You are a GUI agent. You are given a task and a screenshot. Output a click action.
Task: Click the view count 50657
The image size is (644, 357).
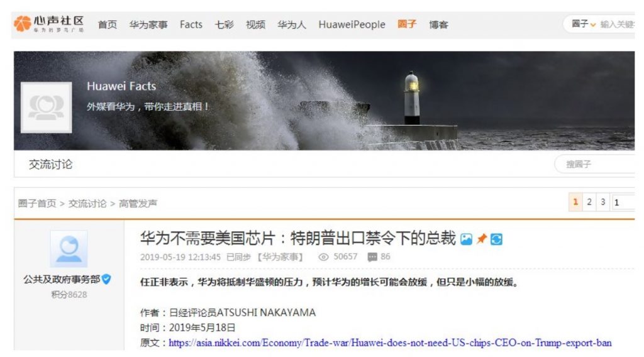(345, 257)
